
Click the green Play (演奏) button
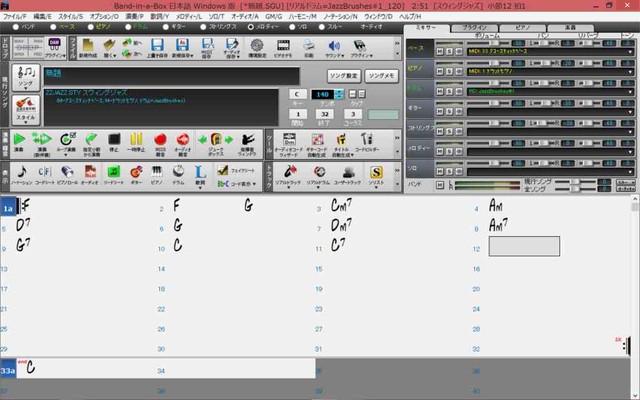[x=19, y=140]
